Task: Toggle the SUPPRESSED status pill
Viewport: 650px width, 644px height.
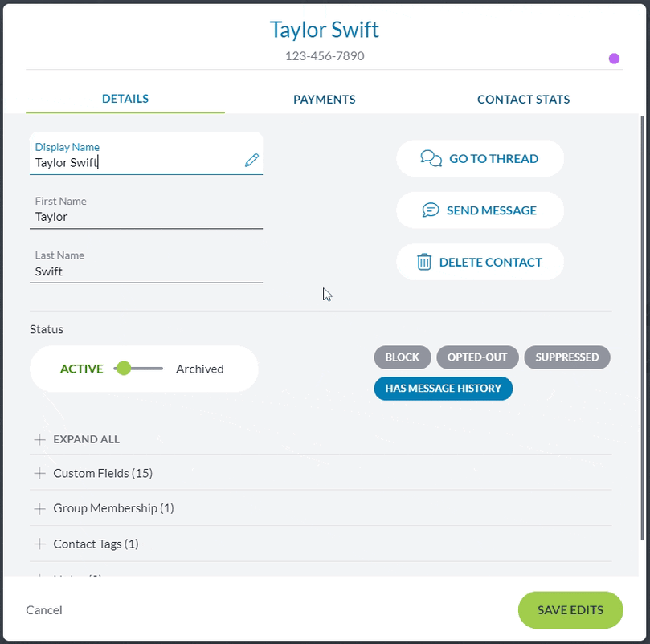Action: [x=566, y=357]
